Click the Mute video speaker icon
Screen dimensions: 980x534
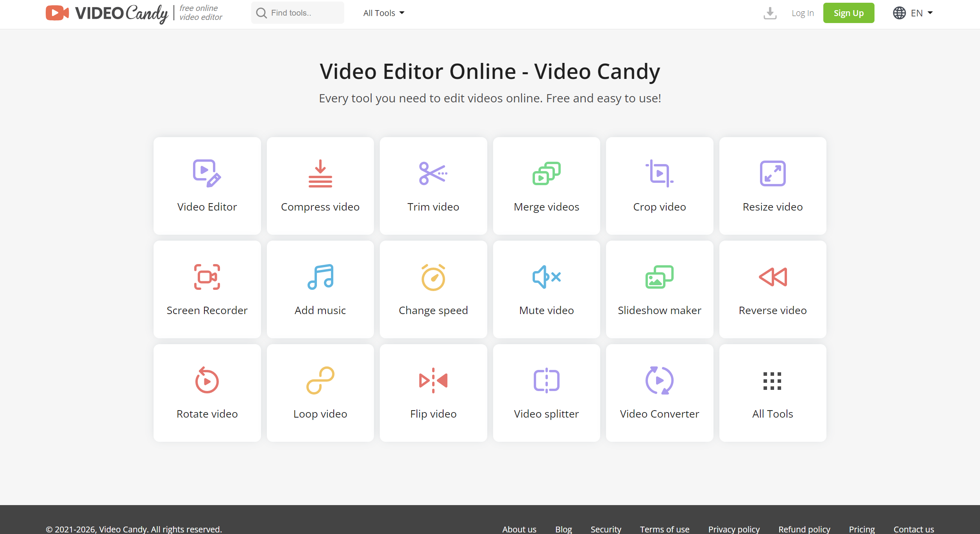546,277
